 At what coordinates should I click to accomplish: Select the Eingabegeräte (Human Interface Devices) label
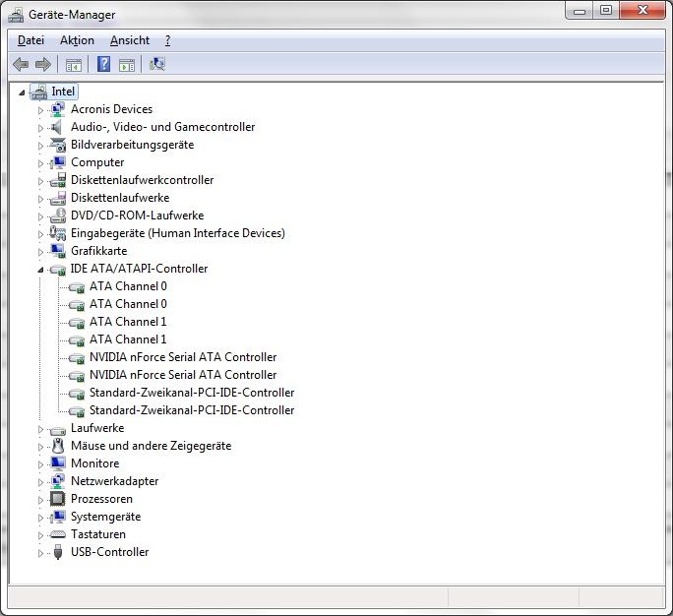(178, 233)
